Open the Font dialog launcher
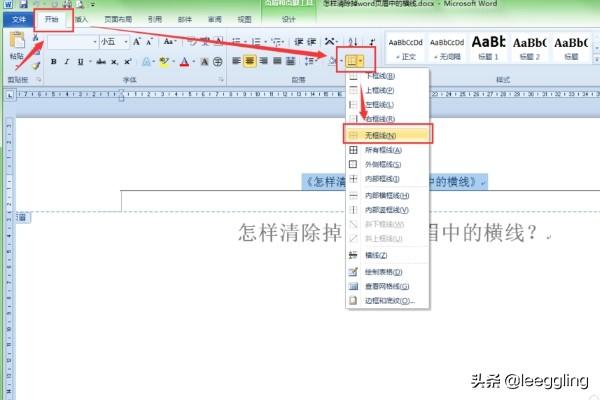Screen dimensions: 600x400 [221, 80]
